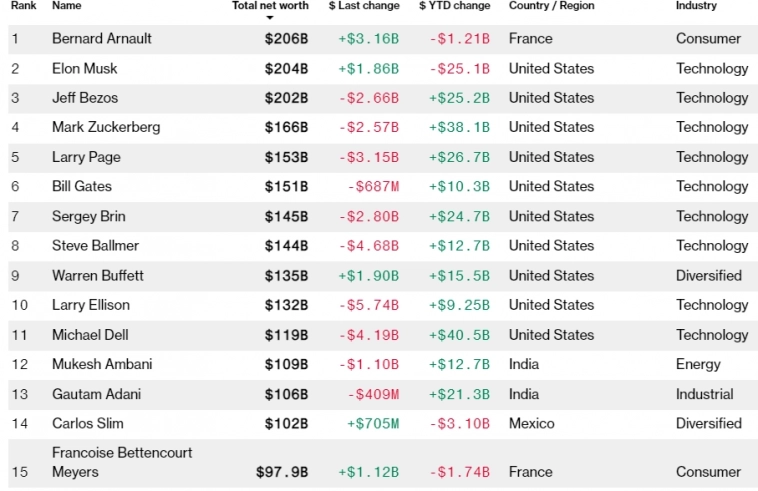The width and height of the screenshot is (758, 491).
Task: Click on Bill Gates' name
Action: pyautogui.click(x=82, y=186)
